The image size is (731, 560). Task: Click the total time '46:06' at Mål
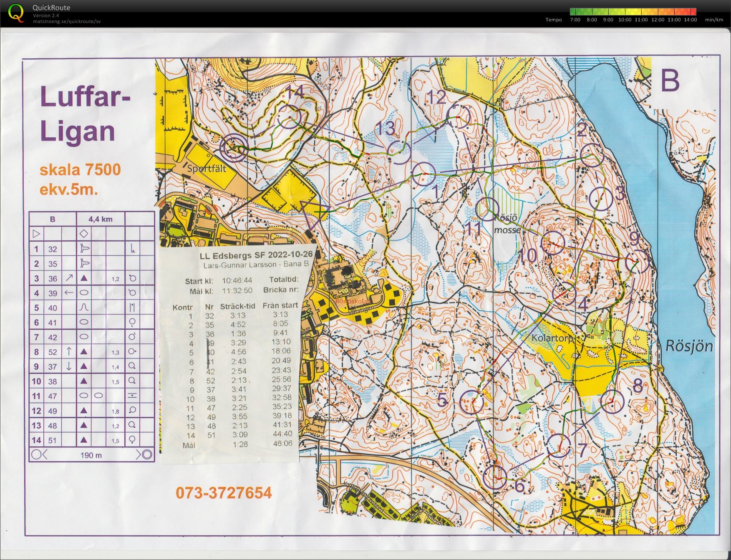pos(283,443)
